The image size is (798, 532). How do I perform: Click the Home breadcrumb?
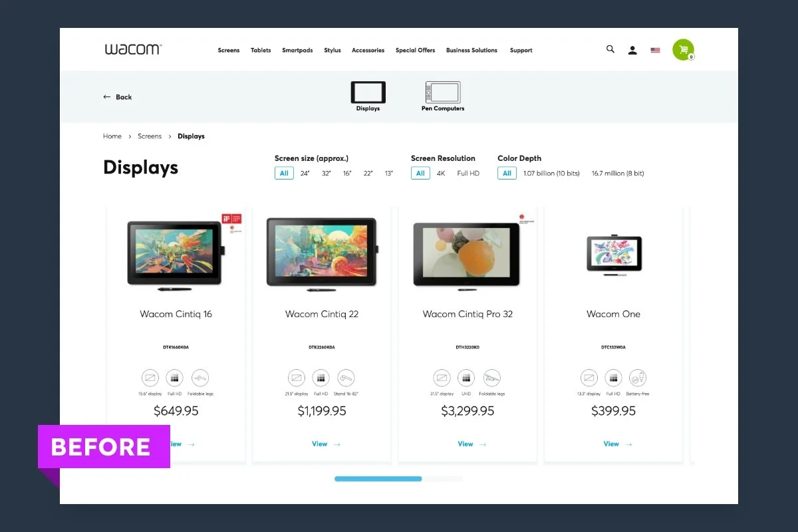(x=112, y=136)
